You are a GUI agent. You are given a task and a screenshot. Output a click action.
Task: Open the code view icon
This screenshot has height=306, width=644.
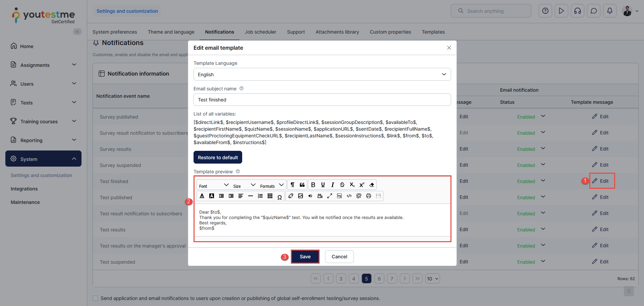349,196
